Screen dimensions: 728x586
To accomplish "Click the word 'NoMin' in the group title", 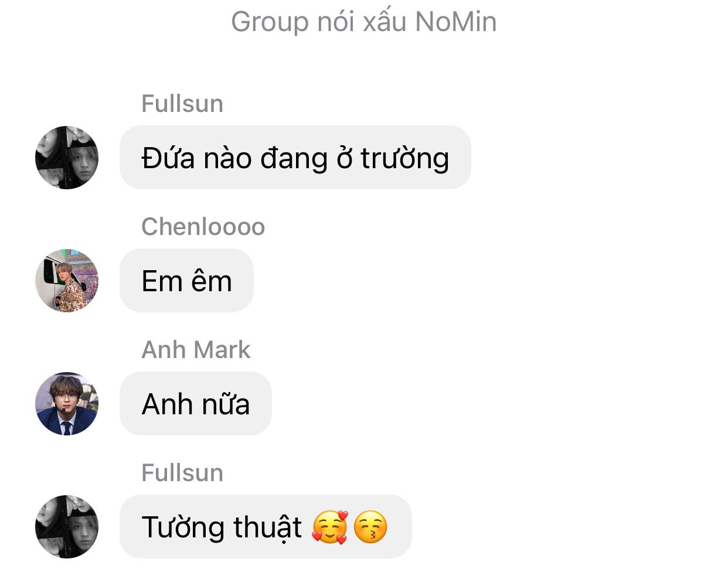I will [x=456, y=22].
